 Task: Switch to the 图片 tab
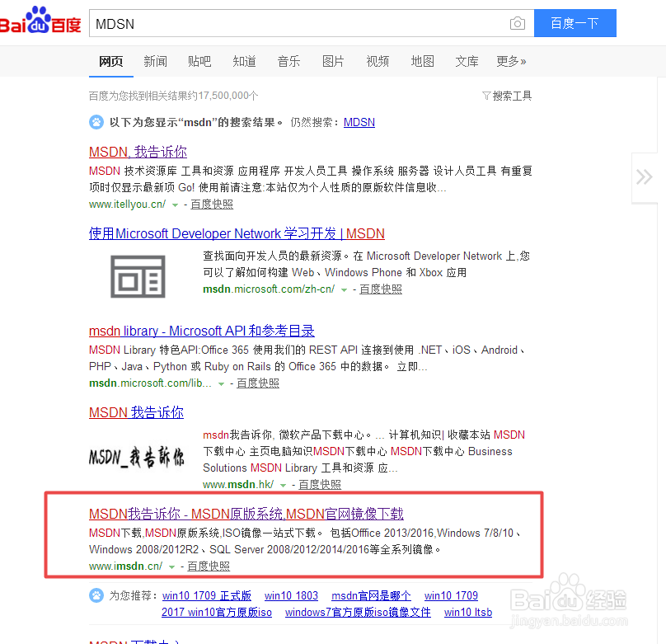pyautogui.click(x=333, y=62)
